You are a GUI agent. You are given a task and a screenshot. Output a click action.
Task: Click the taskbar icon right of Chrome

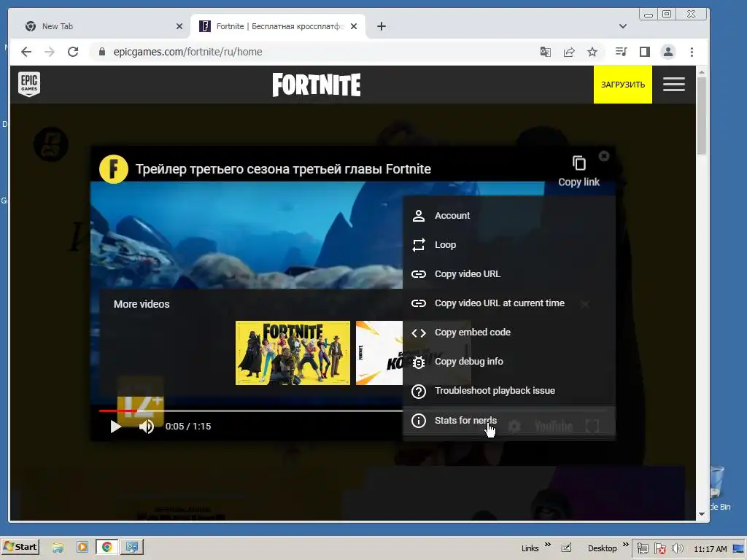[132, 547]
